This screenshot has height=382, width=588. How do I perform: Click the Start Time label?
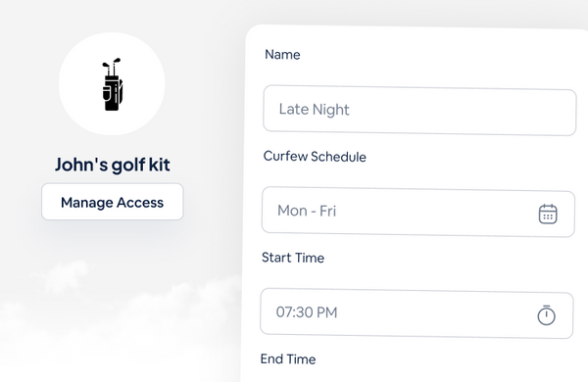(x=293, y=258)
